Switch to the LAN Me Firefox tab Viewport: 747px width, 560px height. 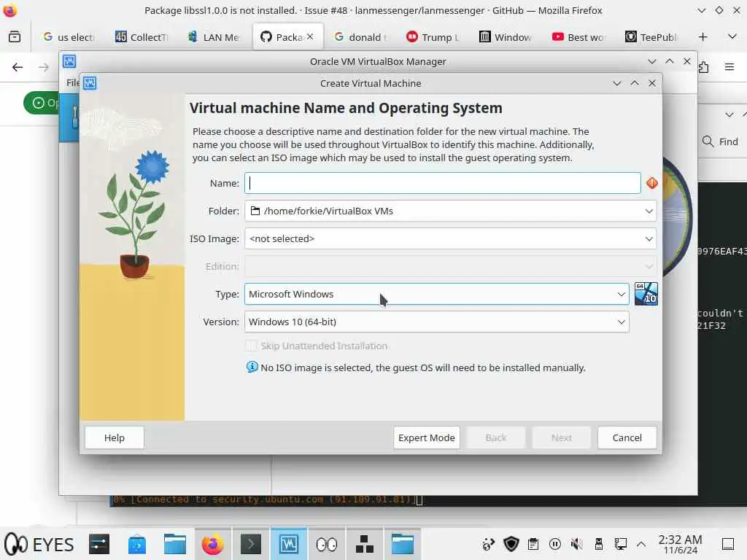(214, 37)
